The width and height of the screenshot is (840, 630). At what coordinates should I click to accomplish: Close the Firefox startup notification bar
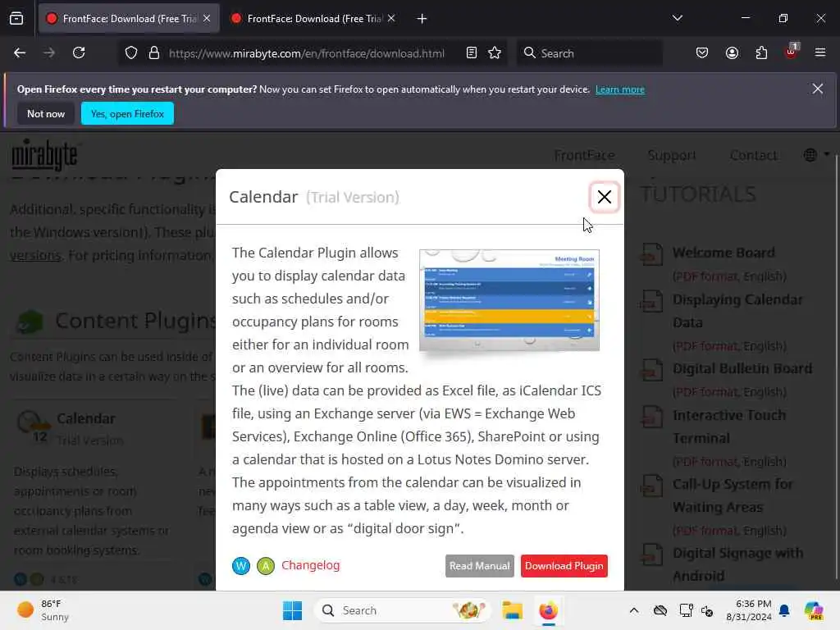[818, 89]
